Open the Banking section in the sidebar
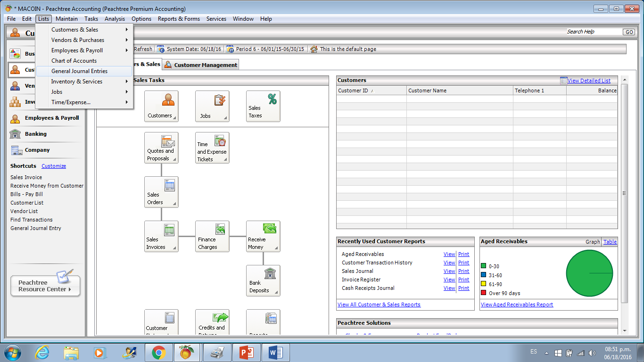Screen dimensions: 644x362 coord(35,133)
